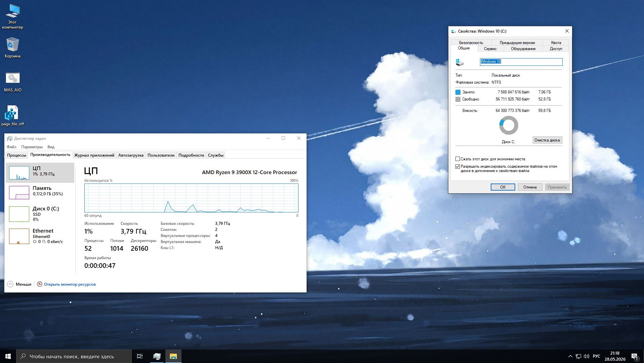Image resolution: width=644 pixels, height=363 pixels.
Task: Select the ЦП graph thumbnail in sidebar
Action: point(19,173)
